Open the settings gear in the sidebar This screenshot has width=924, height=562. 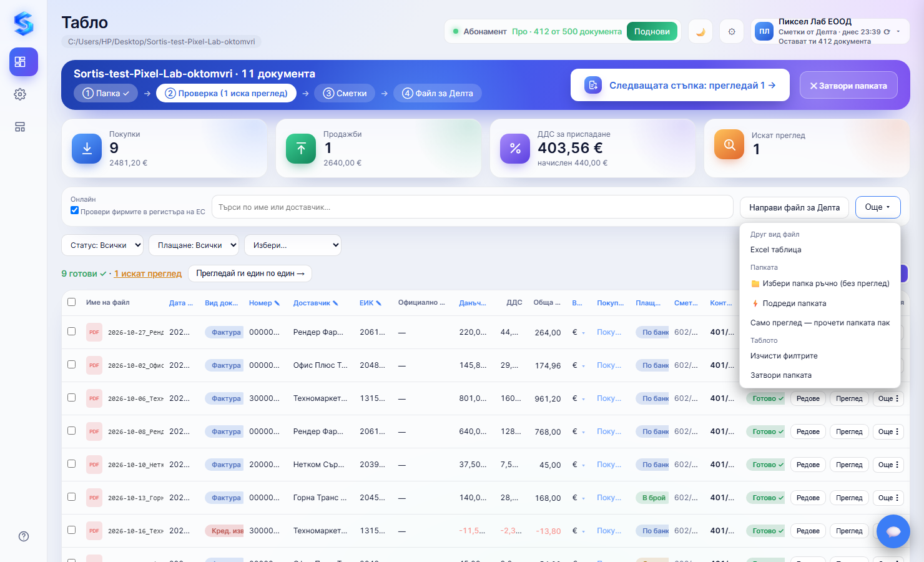click(x=20, y=94)
